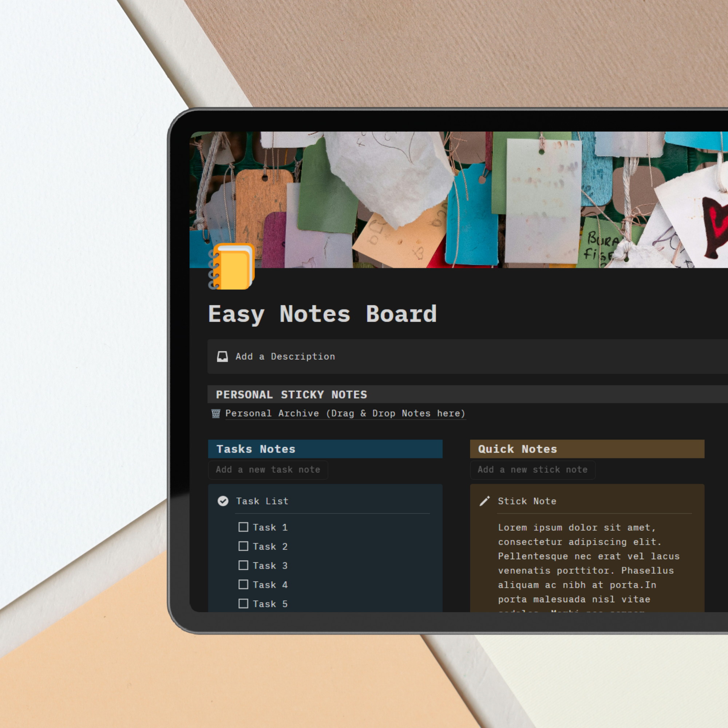Click the Add a new task note button

coord(268,470)
